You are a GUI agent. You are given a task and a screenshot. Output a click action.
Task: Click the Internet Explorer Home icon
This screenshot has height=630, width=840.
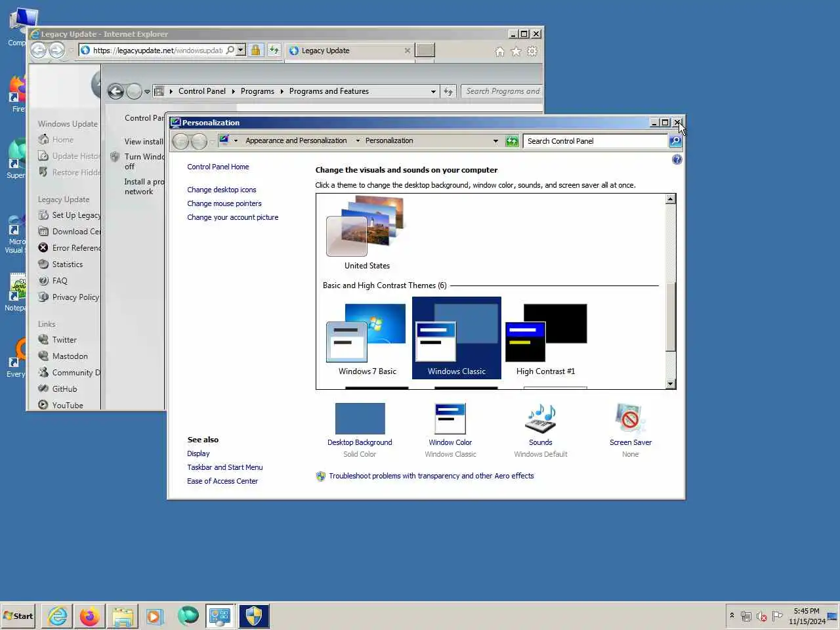pos(499,51)
